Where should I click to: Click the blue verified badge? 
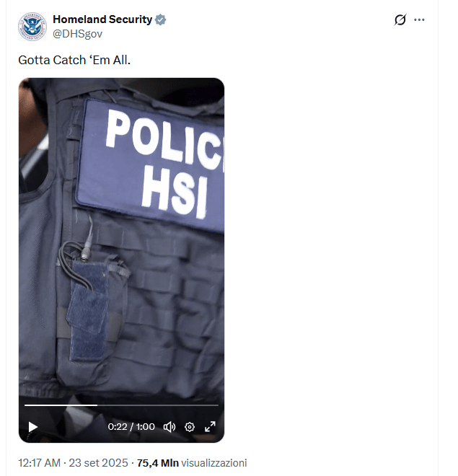pyautogui.click(x=161, y=19)
